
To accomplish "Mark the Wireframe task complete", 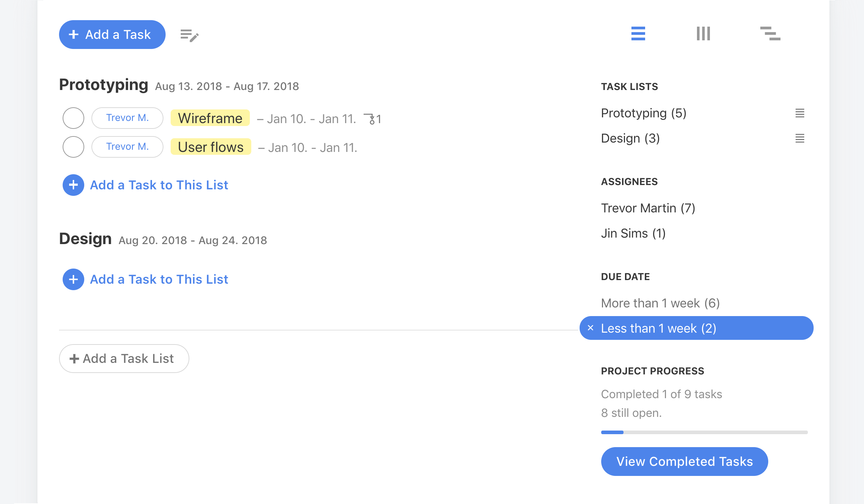I will [x=73, y=118].
